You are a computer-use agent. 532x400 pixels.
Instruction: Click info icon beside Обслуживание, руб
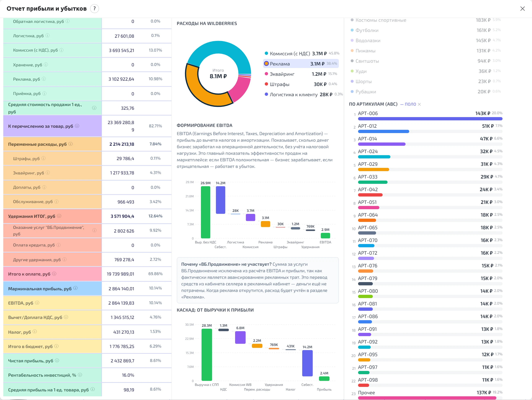[x=56, y=202]
